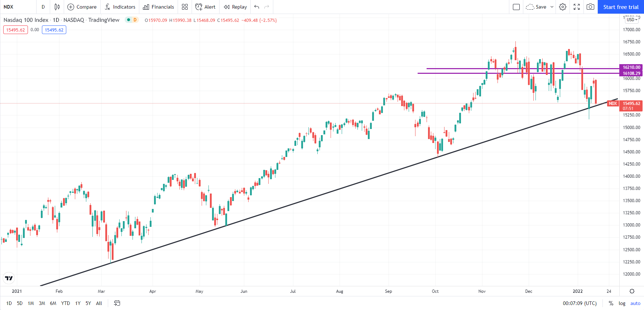This screenshot has width=644, height=310.
Task: Select the 6M time range
Action: pyautogui.click(x=53, y=303)
